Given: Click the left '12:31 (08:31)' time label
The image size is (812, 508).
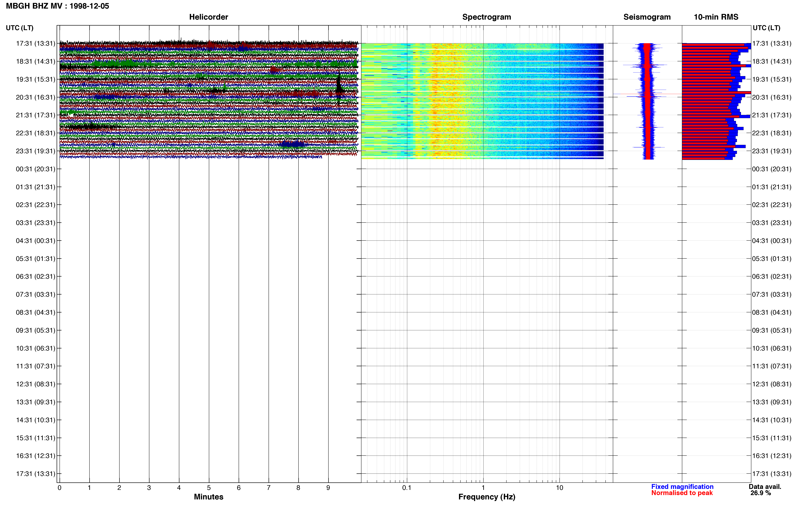Looking at the screenshot, I should [x=36, y=384].
